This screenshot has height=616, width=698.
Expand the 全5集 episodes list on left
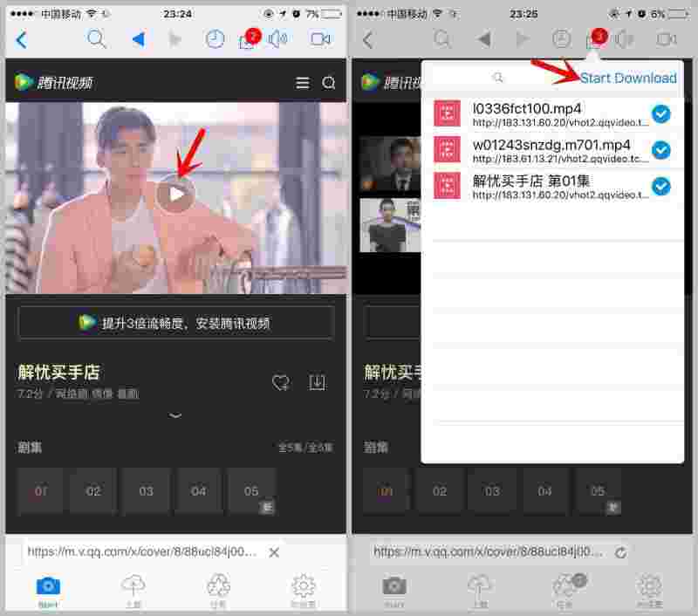point(305,448)
